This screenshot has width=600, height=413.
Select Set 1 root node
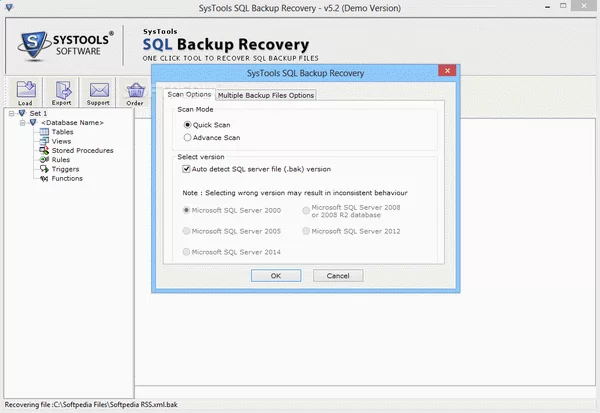click(38, 113)
